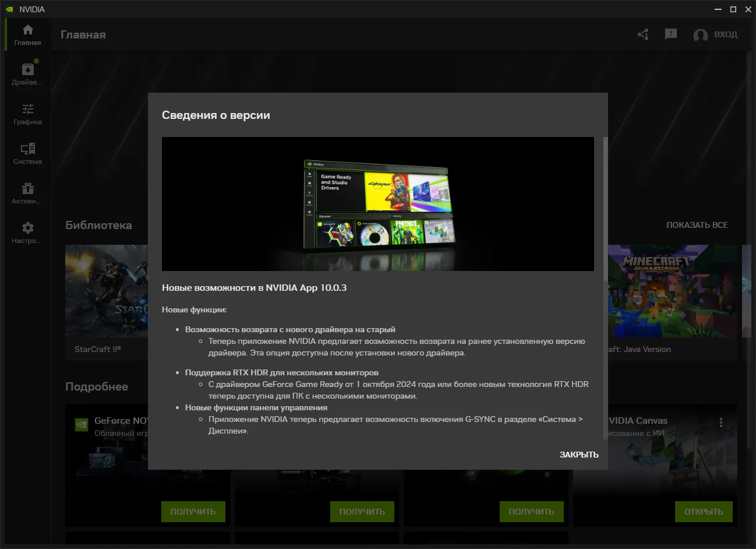
Task: Click the Библиотека section heading
Action: point(98,226)
